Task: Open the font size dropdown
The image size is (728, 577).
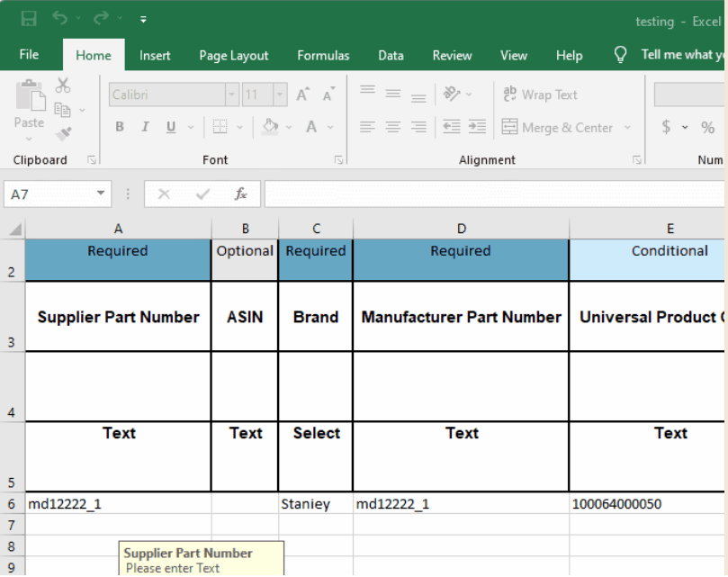Action: [x=280, y=95]
